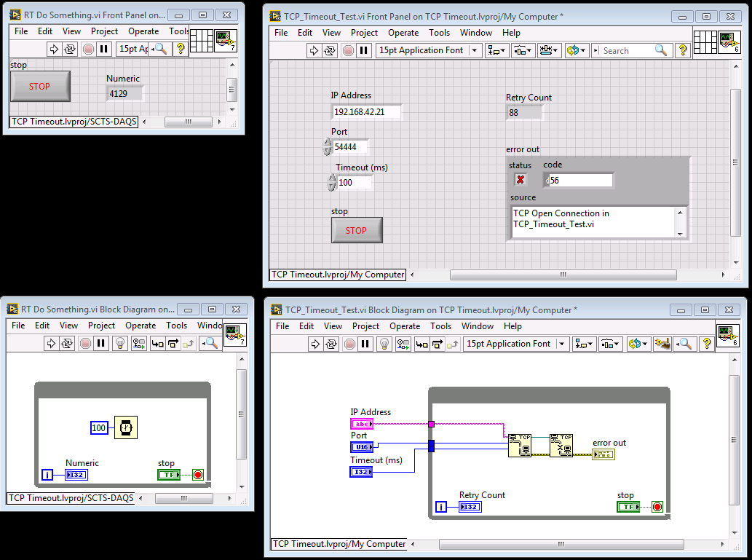Toggle Retain Wire Values in TCP Block Diagram

[x=403, y=344]
